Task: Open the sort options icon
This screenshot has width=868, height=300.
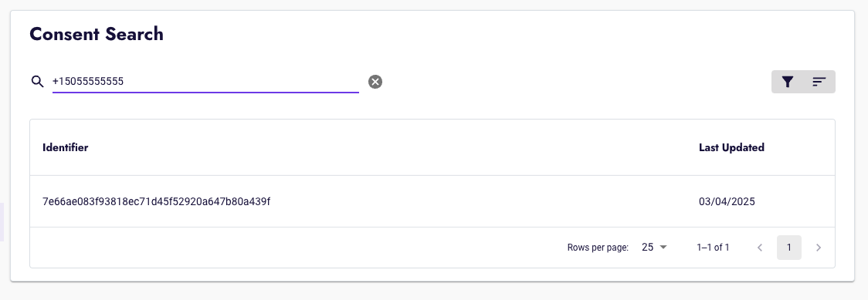Action: 819,82
